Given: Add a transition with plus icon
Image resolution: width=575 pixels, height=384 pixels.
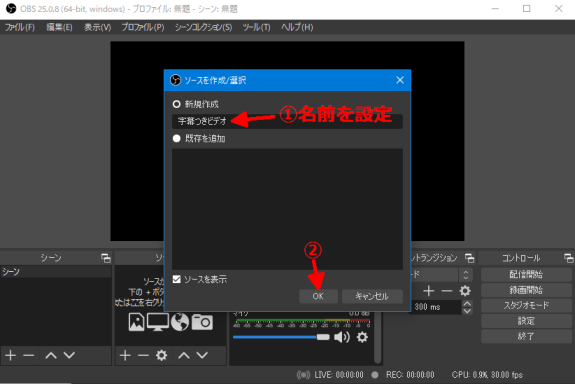Looking at the screenshot, I should pos(429,291).
